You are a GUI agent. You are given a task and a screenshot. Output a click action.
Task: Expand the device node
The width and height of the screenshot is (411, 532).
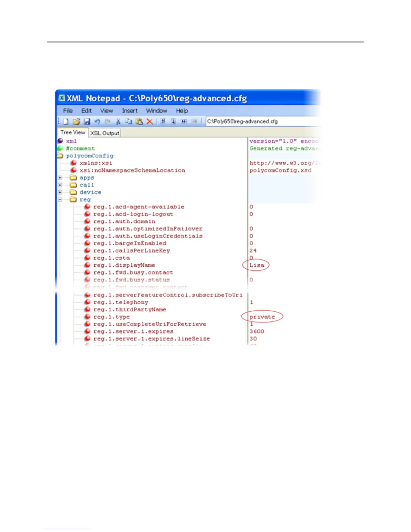tap(60, 192)
